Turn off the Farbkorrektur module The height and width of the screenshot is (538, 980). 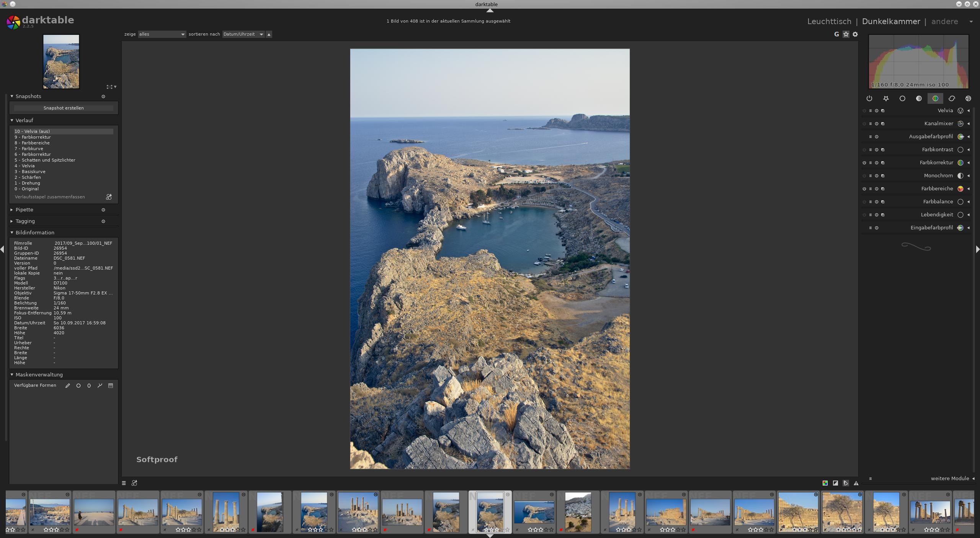pos(864,163)
